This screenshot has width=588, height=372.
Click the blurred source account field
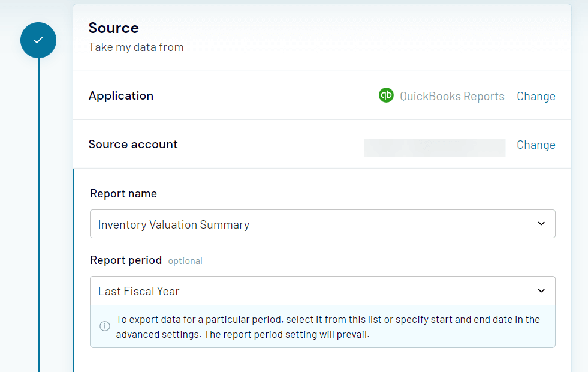click(434, 148)
